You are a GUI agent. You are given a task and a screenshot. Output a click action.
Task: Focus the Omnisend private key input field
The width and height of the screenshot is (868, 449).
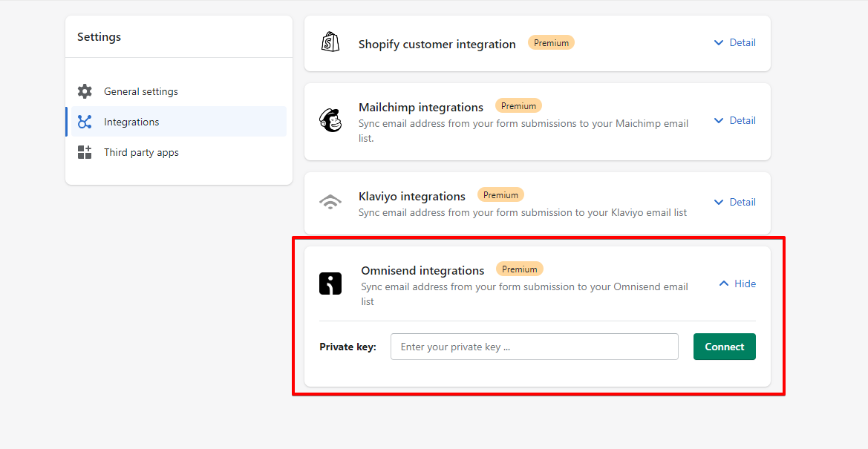click(x=534, y=347)
